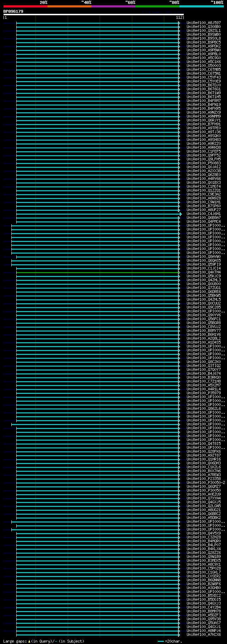This screenshot has height=644, width=227.
Task: Select the UniRef100_B6TDJ0 label
Action: point(204,85)
